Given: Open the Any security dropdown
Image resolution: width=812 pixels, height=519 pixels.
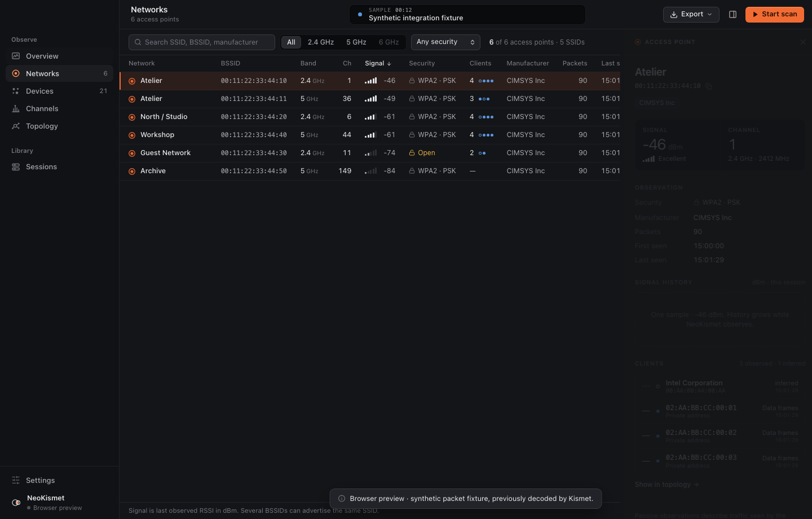Looking at the screenshot, I should coord(445,42).
